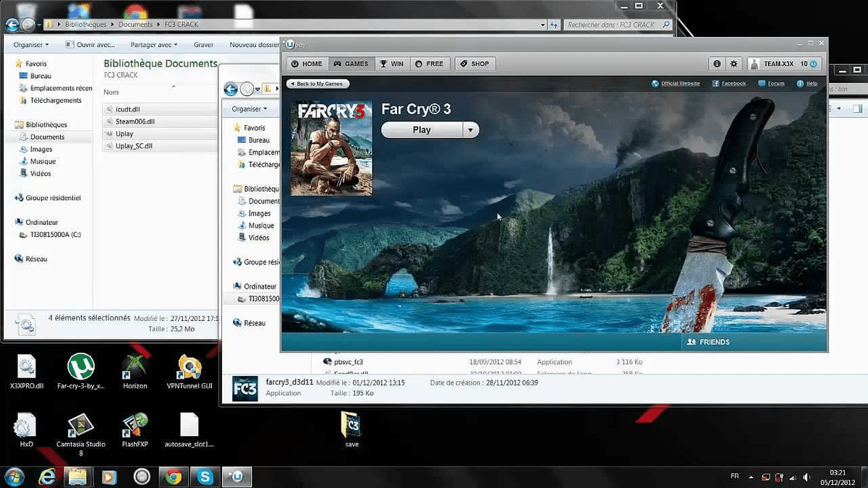Click Google Chrome in the taskbar
Screen dimensions: 868x488
173,476
